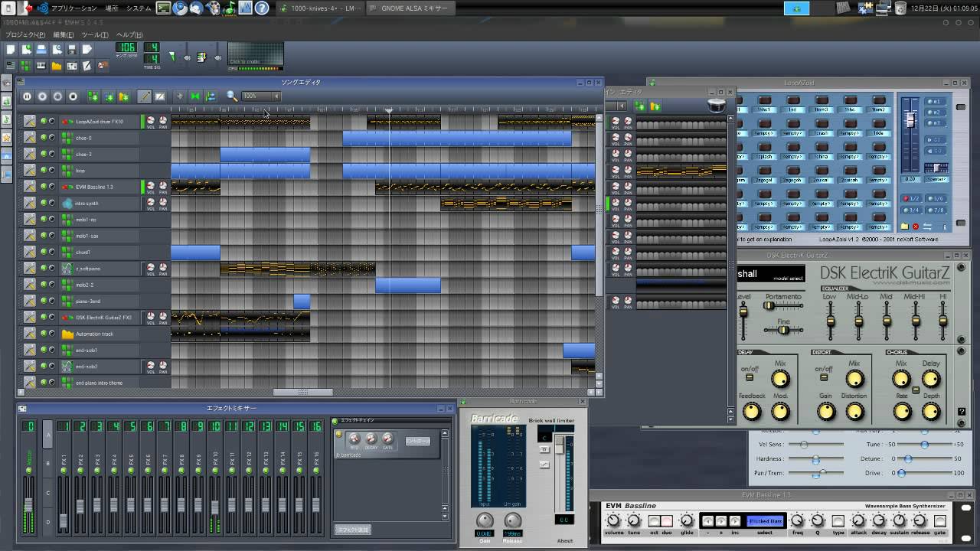Add a beat/bassline track in Song Editor

93,96
